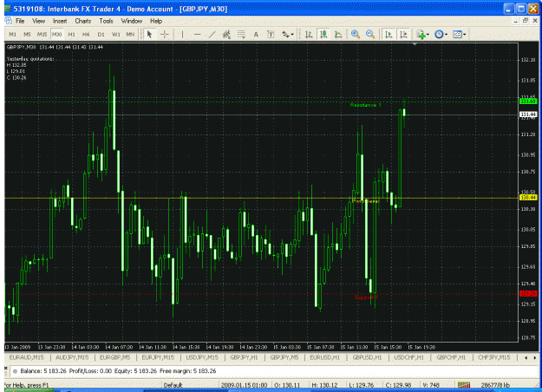Open the periodicity clock dropdown
Viewport: 542px width, 392px height.
pyautogui.click(x=441, y=34)
